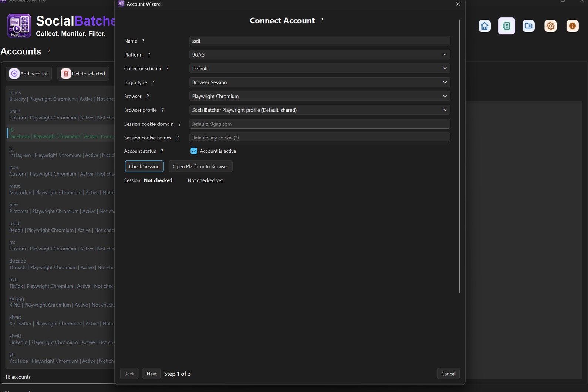Click the Step 1 of 3 label

coord(178,374)
